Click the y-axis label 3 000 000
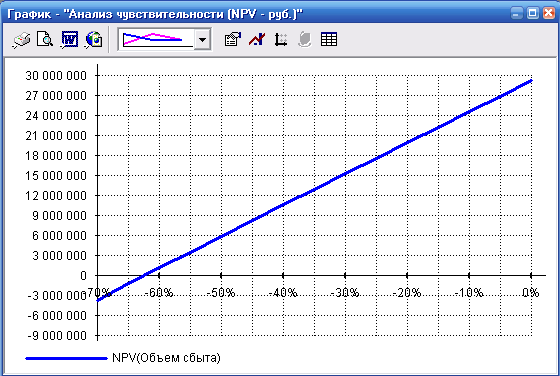The image size is (560, 376). (x=59, y=256)
